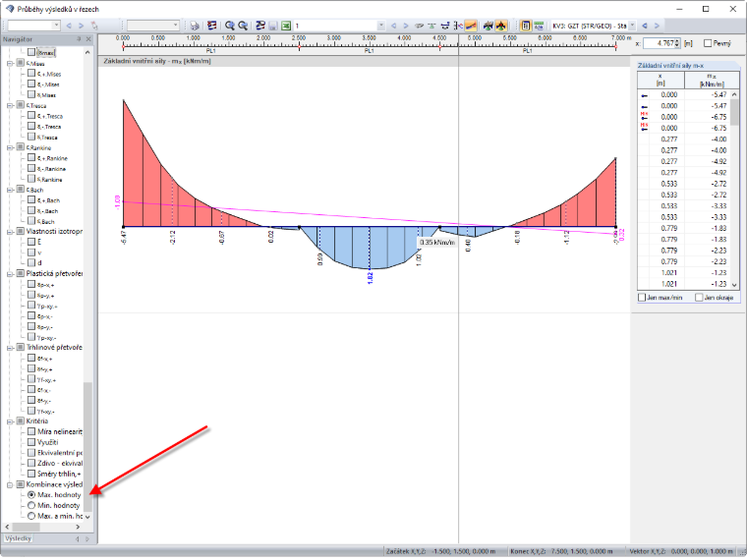The image size is (747, 560).
Task: Click the 1.82 peak value label
Action: click(x=371, y=277)
